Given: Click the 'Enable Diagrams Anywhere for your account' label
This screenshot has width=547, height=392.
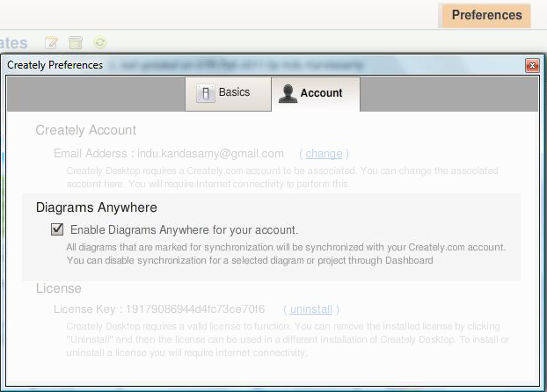Looking at the screenshot, I should [x=184, y=229].
